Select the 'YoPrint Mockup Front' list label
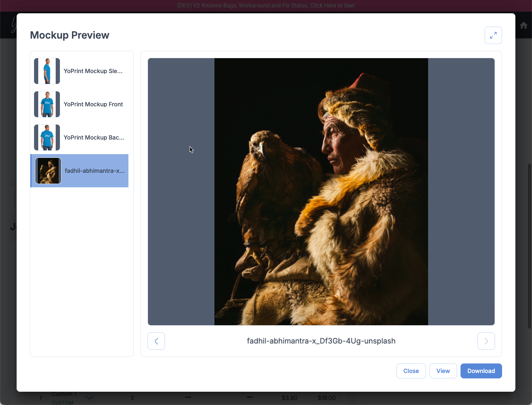Viewport: 532px width, 405px height. [93, 104]
